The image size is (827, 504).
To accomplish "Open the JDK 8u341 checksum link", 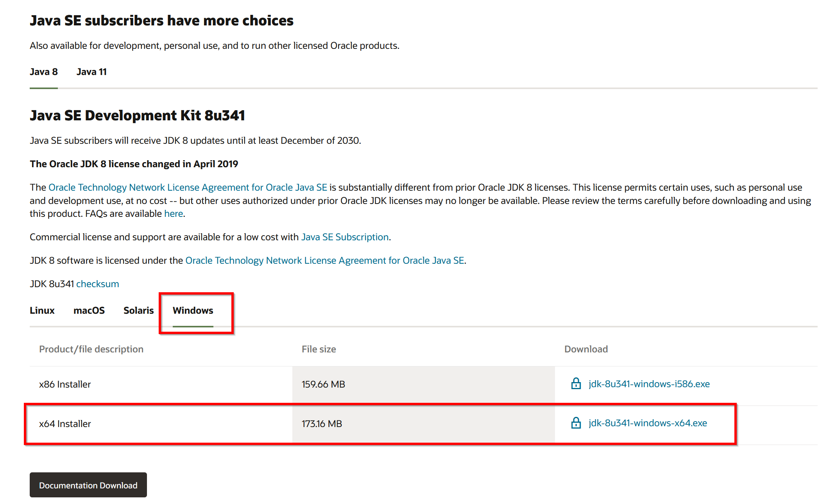I will point(98,284).
